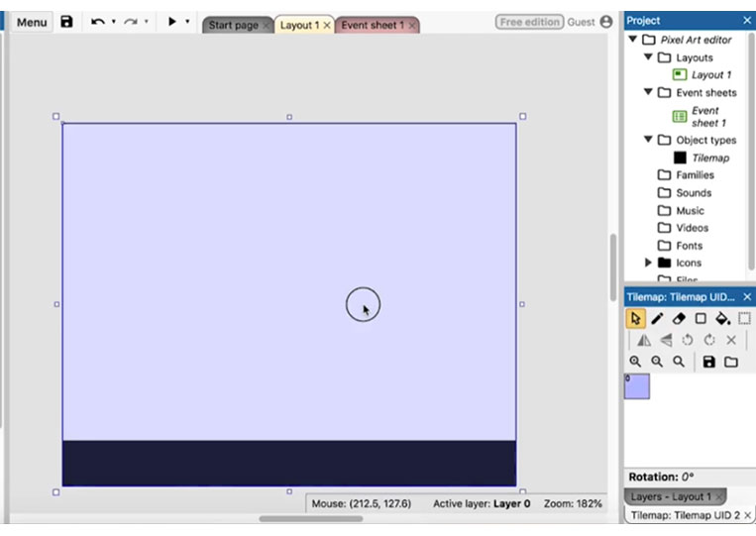Select the Sounds folder
Image resolution: width=756 pixels, height=536 pixels.
[x=694, y=193]
